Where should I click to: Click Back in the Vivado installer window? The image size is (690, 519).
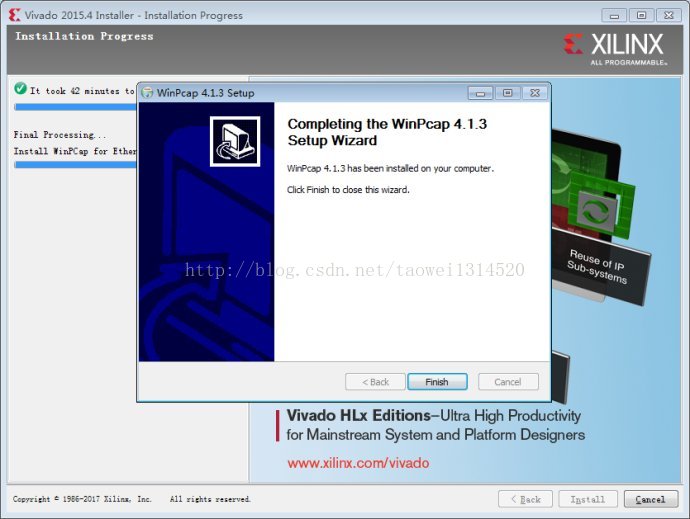click(x=525, y=499)
